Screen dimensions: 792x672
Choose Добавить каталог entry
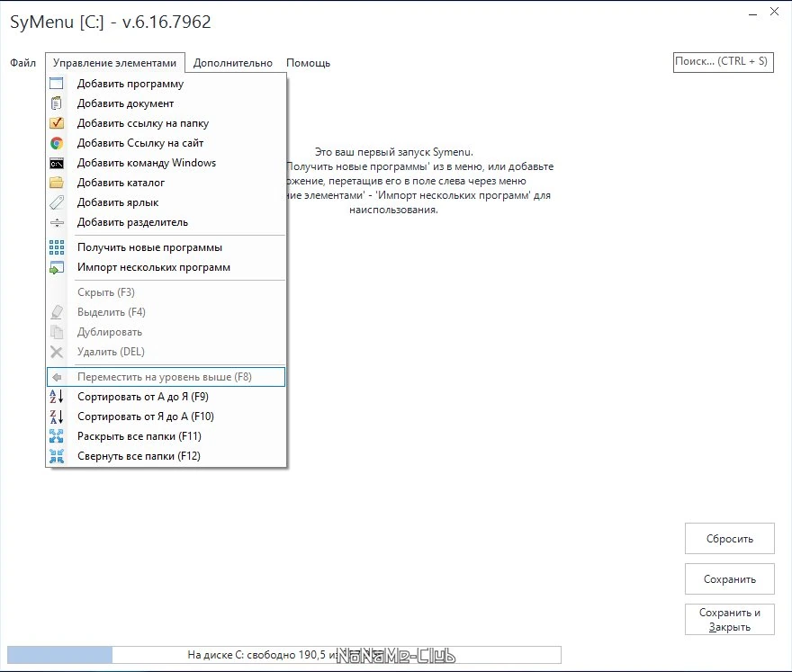point(166,183)
